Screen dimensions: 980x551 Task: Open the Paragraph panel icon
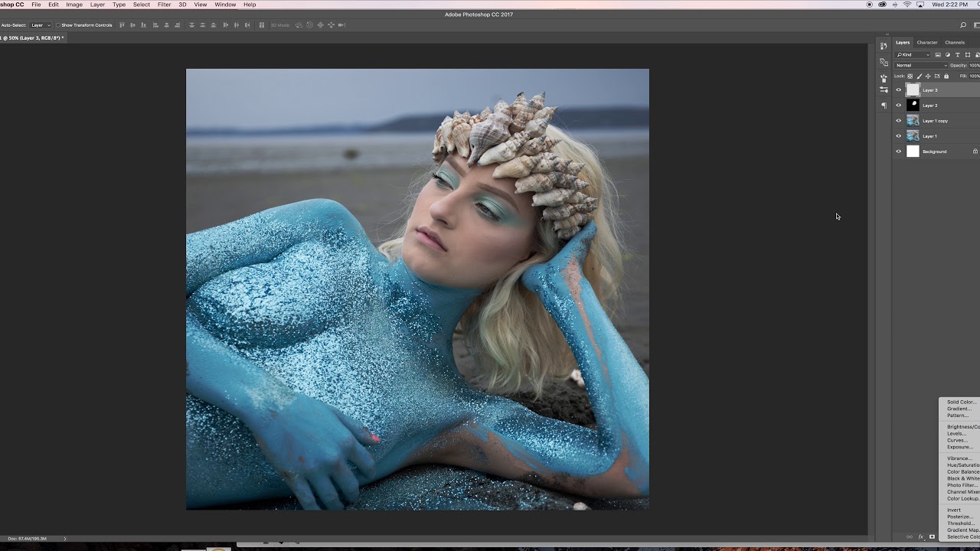tap(884, 105)
